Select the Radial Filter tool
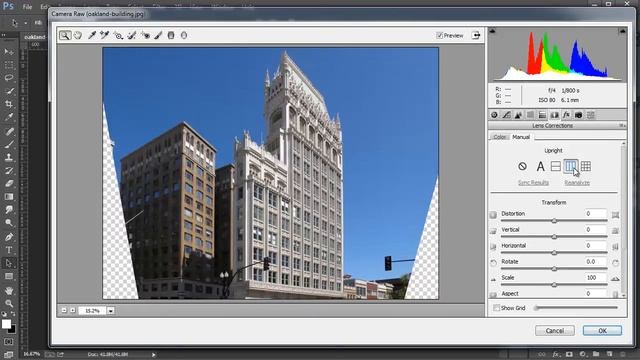Viewport: 640px width, 360px height. point(184,36)
